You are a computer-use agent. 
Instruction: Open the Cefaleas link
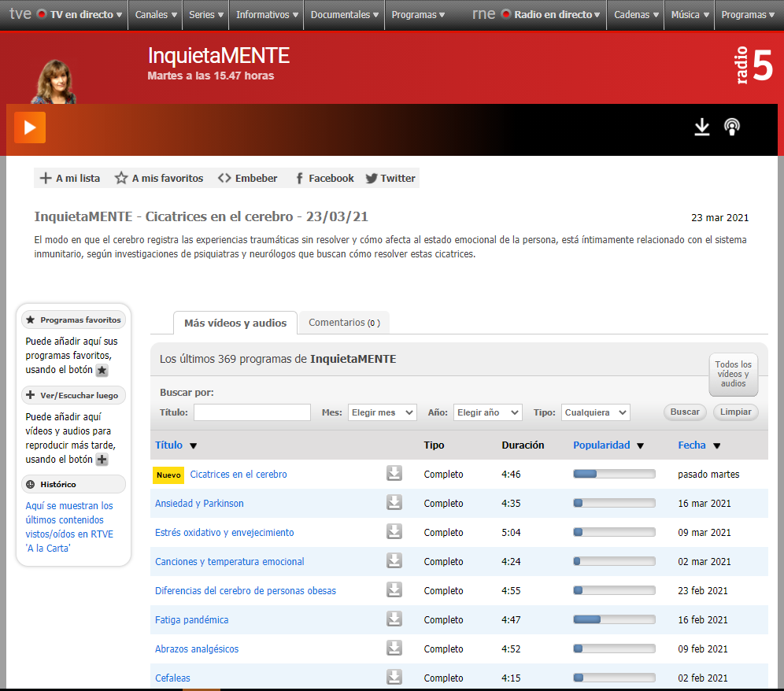[x=172, y=678]
